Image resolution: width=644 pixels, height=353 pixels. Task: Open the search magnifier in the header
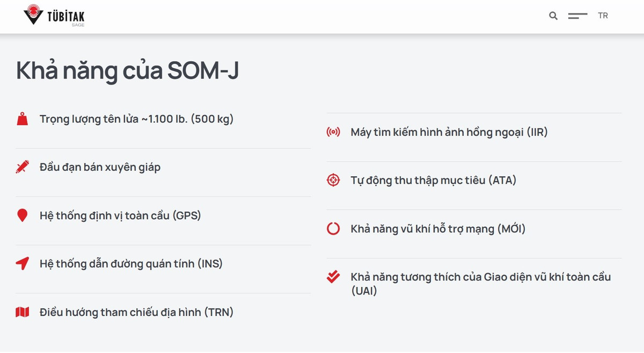click(x=553, y=16)
